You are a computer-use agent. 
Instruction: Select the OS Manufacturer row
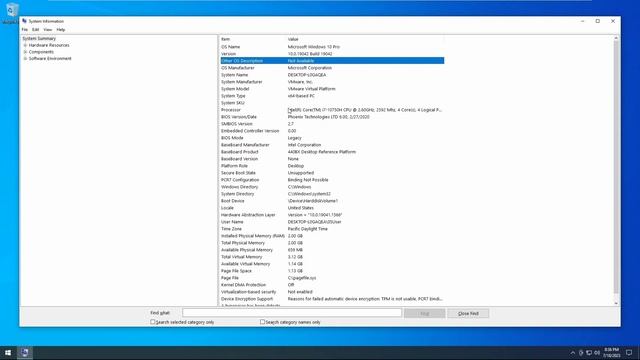(332, 68)
